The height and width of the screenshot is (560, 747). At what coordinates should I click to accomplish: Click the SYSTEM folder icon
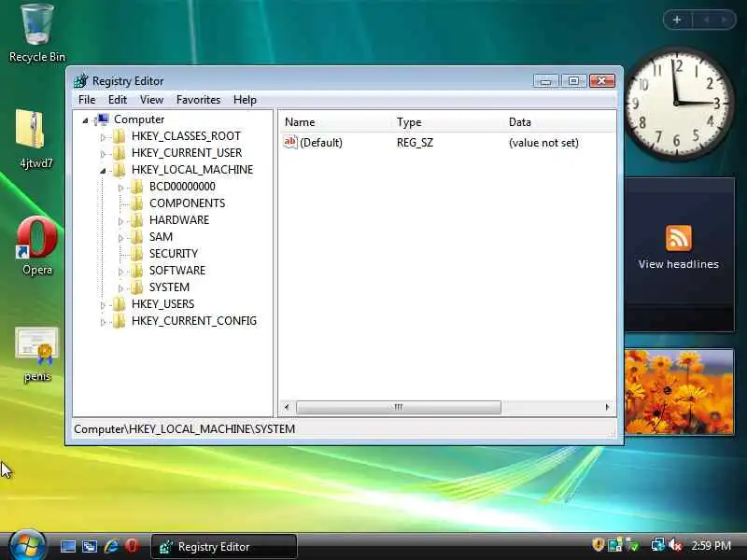(136, 287)
